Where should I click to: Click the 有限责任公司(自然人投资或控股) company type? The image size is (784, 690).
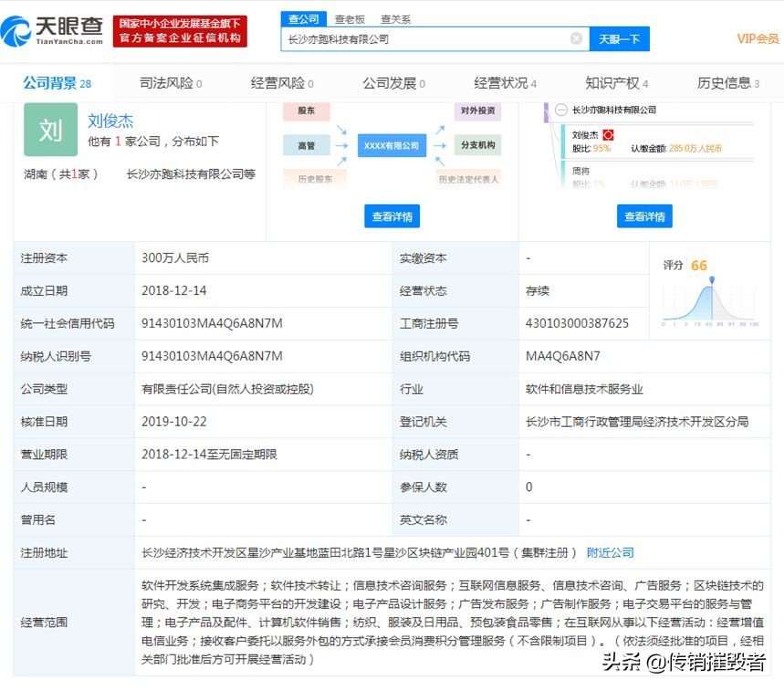[227, 389]
